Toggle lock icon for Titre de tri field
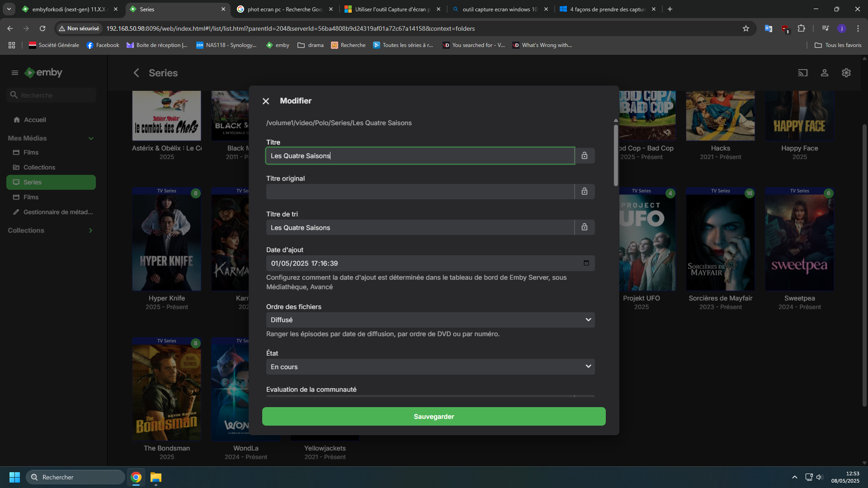868x488 pixels. pos(585,227)
